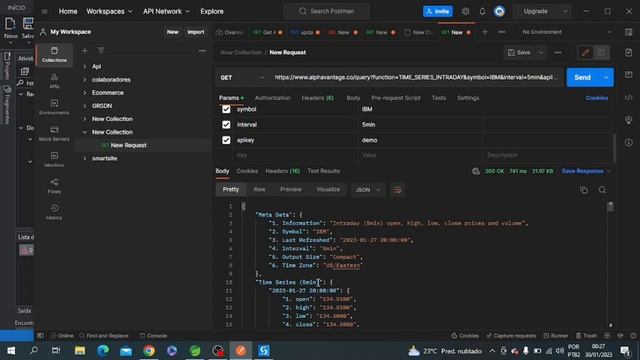640x360 pixels.
Task: Open the APIs sidebar panel
Action: click(54, 80)
